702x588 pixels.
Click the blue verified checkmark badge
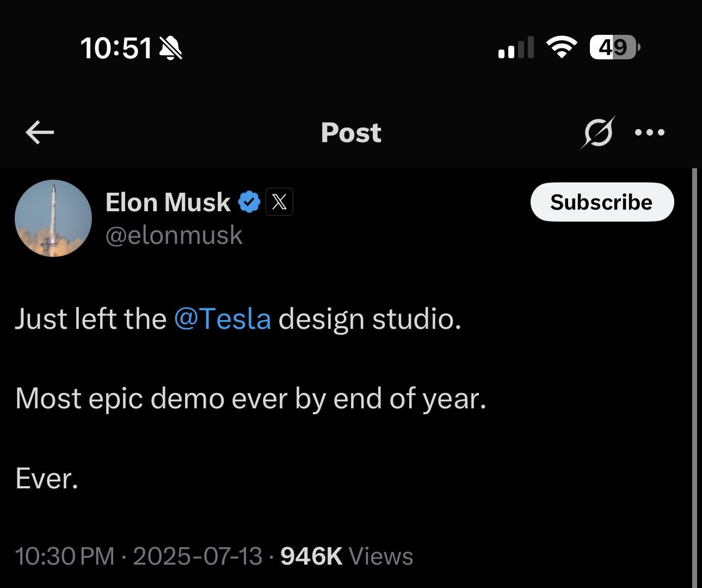click(x=249, y=202)
